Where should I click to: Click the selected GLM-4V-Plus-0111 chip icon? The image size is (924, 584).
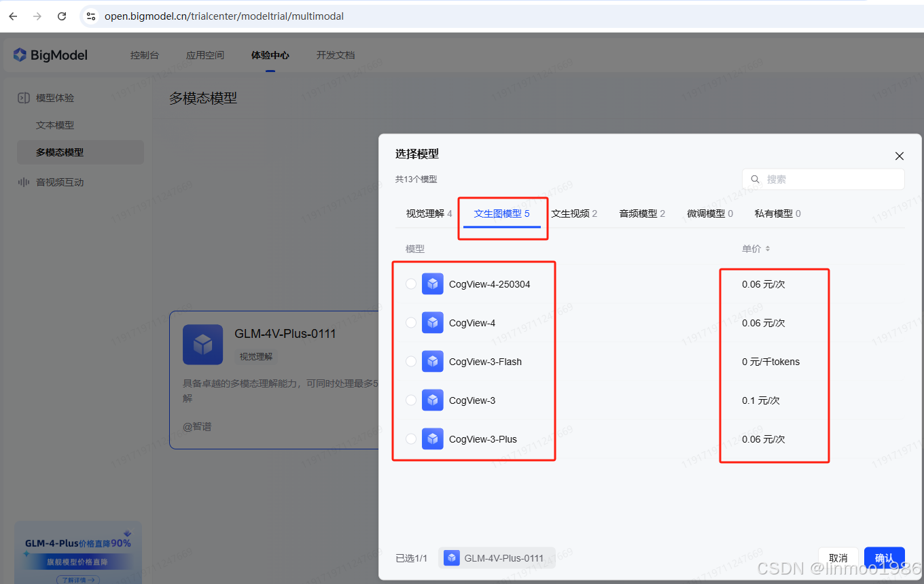452,558
